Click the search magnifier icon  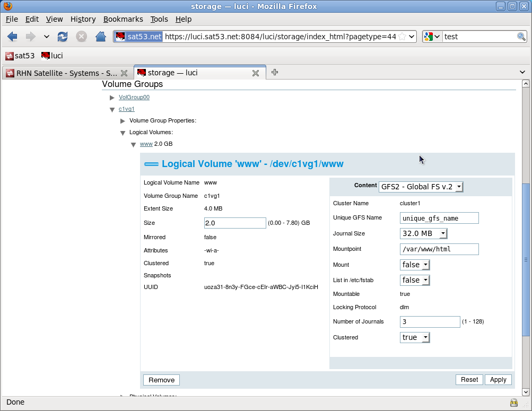(x=521, y=37)
